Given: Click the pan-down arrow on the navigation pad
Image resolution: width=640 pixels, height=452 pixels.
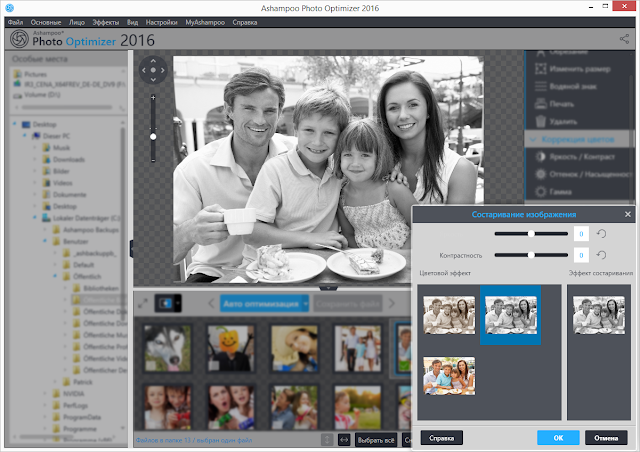Looking at the screenshot, I should coord(153,80).
